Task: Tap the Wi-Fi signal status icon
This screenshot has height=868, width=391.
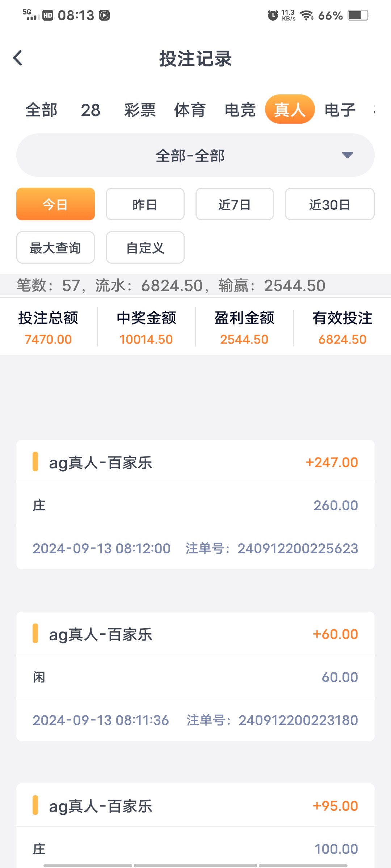Action: (307, 15)
